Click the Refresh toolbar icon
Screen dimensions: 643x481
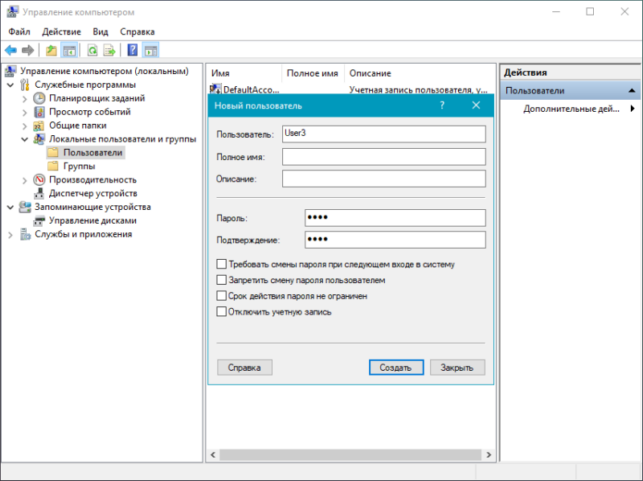pyautogui.click(x=93, y=50)
